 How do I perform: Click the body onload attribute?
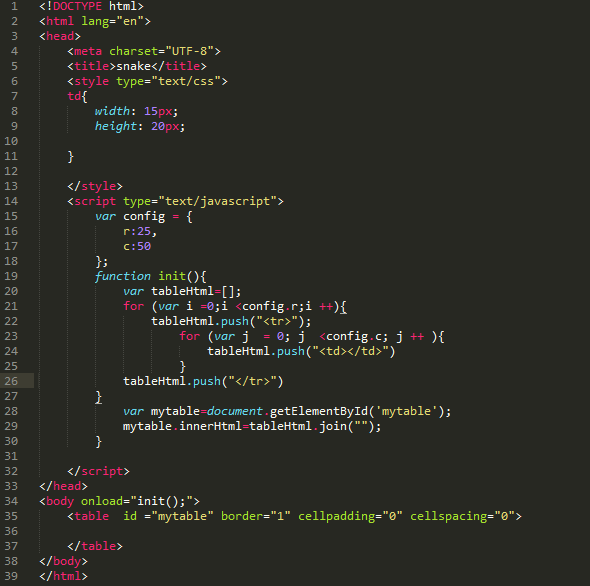tap(140, 501)
